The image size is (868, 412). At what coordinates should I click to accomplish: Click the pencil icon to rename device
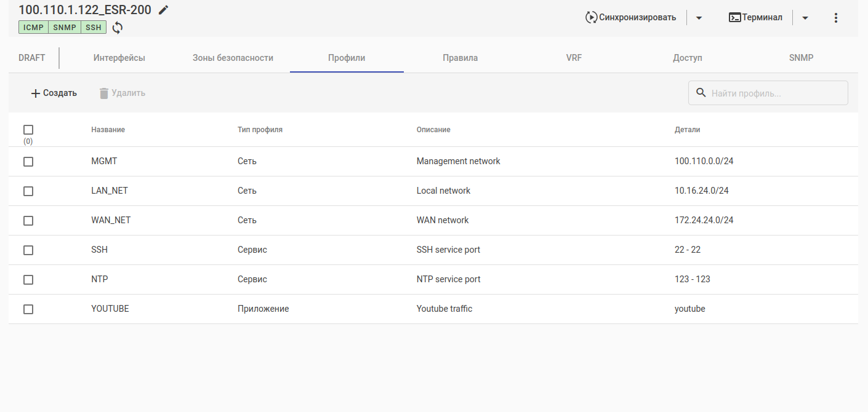coord(163,10)
